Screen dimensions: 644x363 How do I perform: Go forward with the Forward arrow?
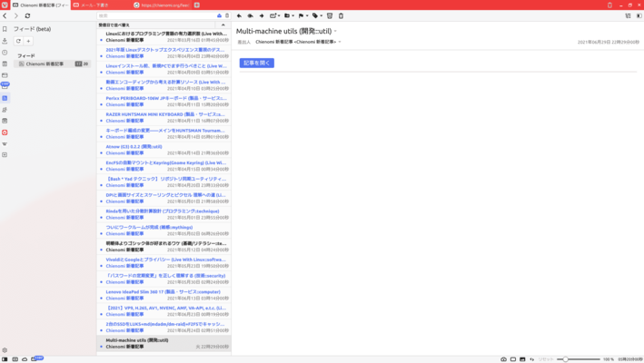16,15
